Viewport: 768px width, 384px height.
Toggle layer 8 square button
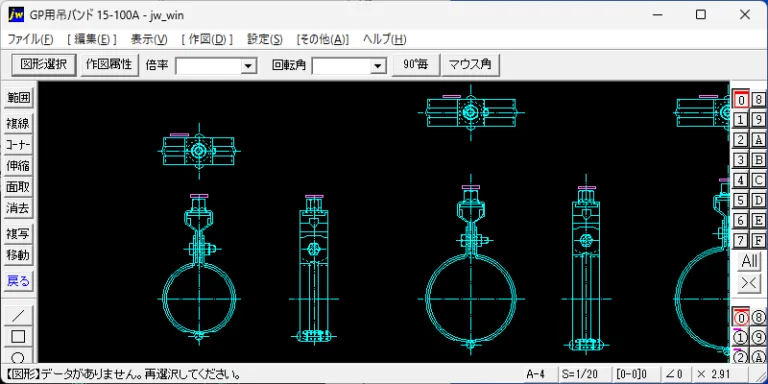[x=759, y=100]
